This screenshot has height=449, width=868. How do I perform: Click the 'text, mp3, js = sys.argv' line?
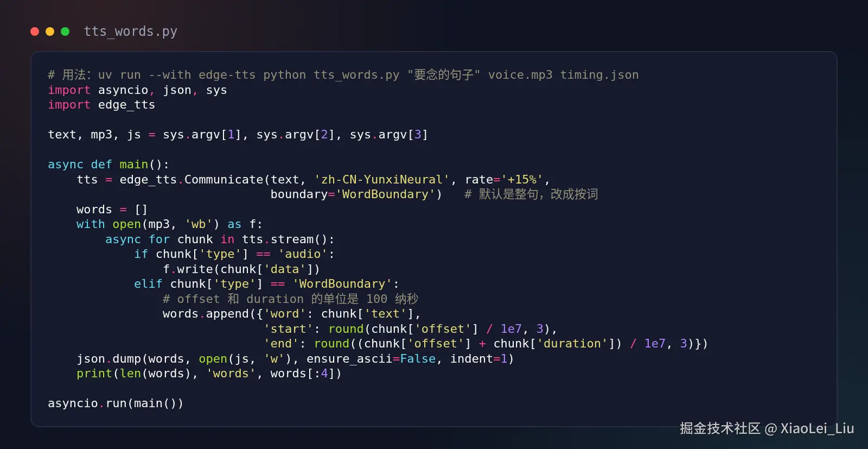238,135
